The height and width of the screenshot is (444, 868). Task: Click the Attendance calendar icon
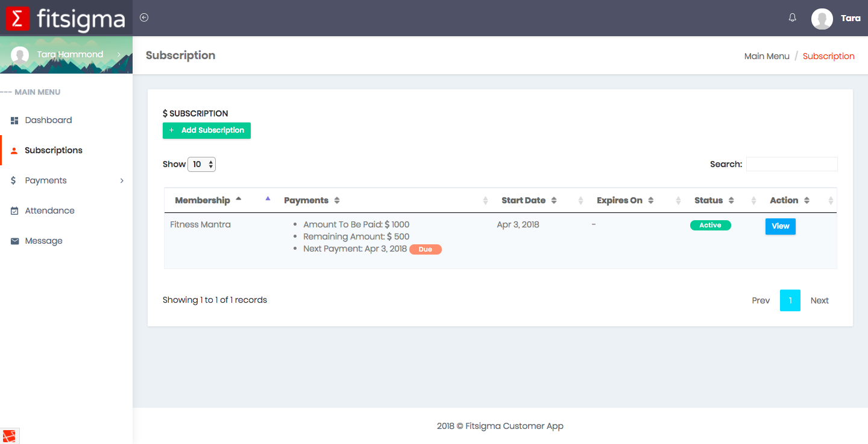(x=14, y=211)
